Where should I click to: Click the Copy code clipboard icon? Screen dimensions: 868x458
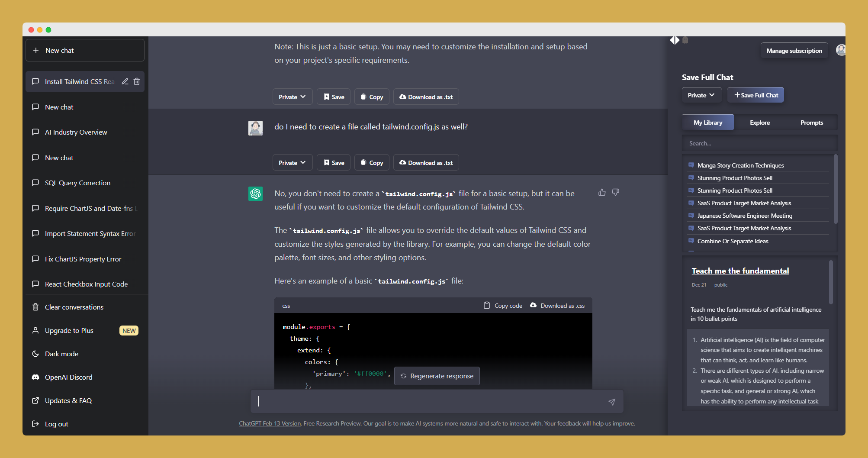[487, 305]
